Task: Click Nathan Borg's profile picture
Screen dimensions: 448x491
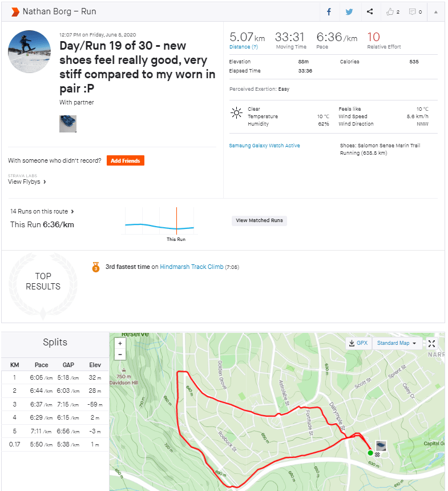Action: [29, 52]
